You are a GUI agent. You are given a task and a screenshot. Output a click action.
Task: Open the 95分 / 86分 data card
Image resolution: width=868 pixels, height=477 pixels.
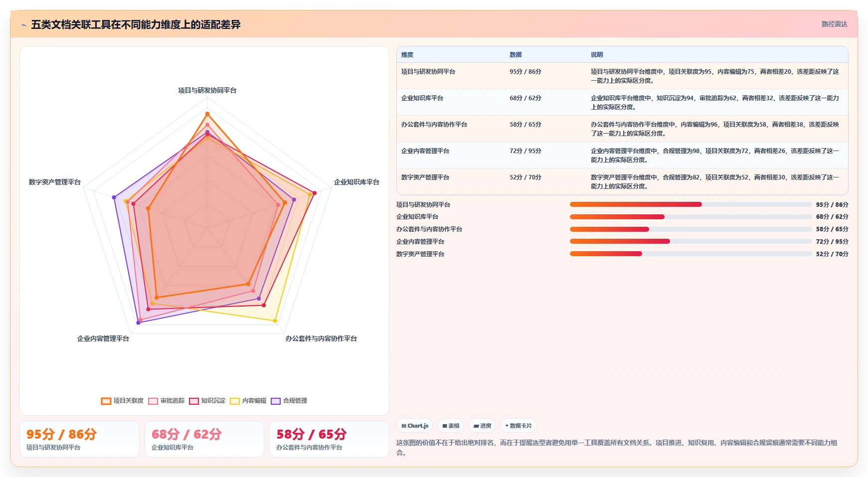tap(79, 439)
